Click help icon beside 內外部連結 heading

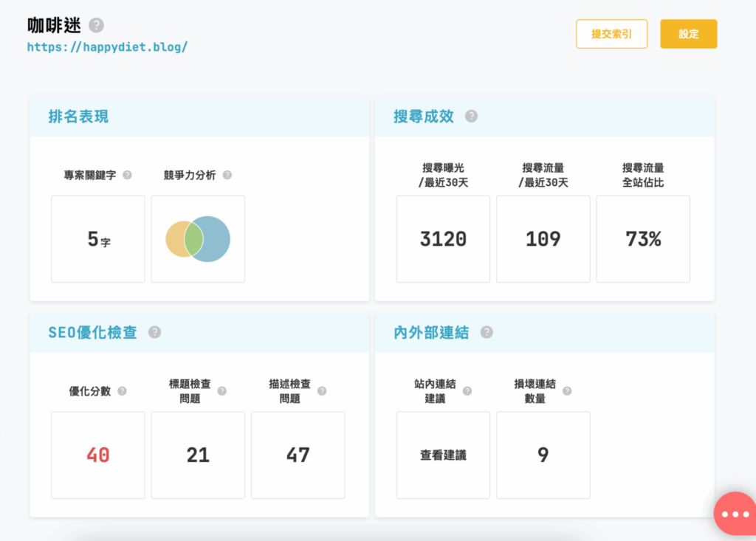point(487,332)
